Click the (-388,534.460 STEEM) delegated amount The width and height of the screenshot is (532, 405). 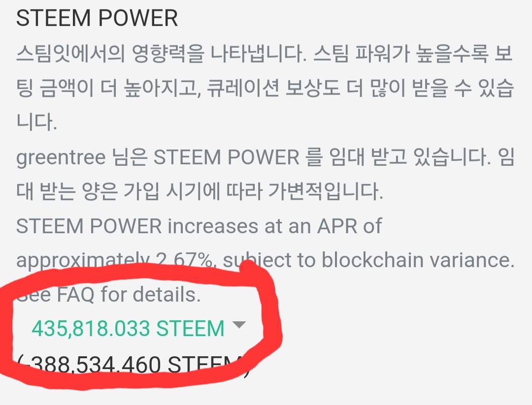[x=133, y=365]
